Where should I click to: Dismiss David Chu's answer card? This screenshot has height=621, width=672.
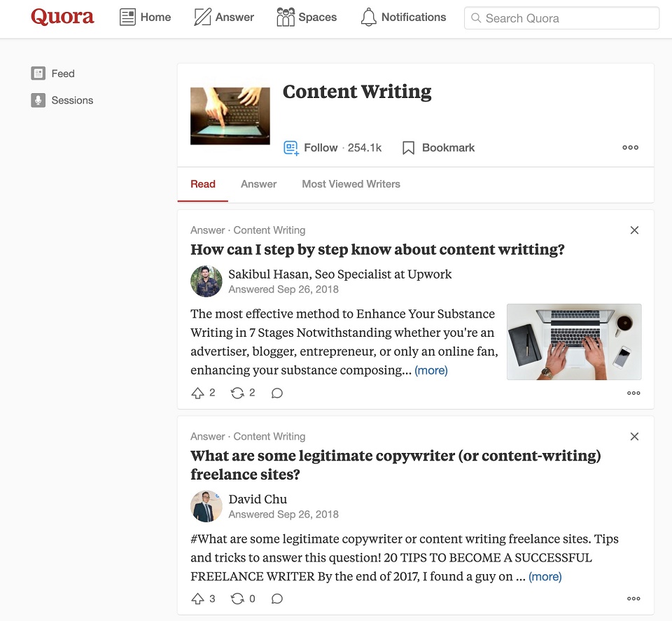[634, 436]
